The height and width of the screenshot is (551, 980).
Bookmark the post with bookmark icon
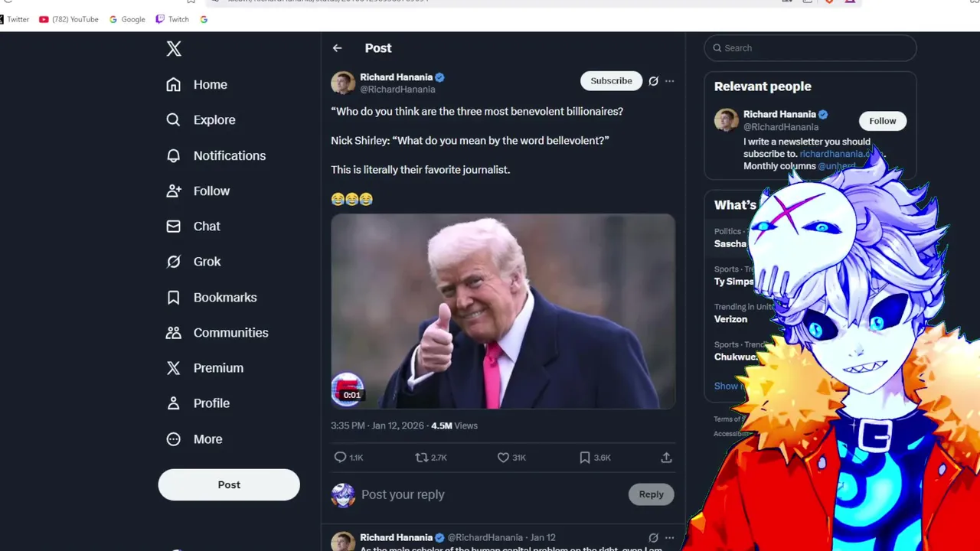584,457
